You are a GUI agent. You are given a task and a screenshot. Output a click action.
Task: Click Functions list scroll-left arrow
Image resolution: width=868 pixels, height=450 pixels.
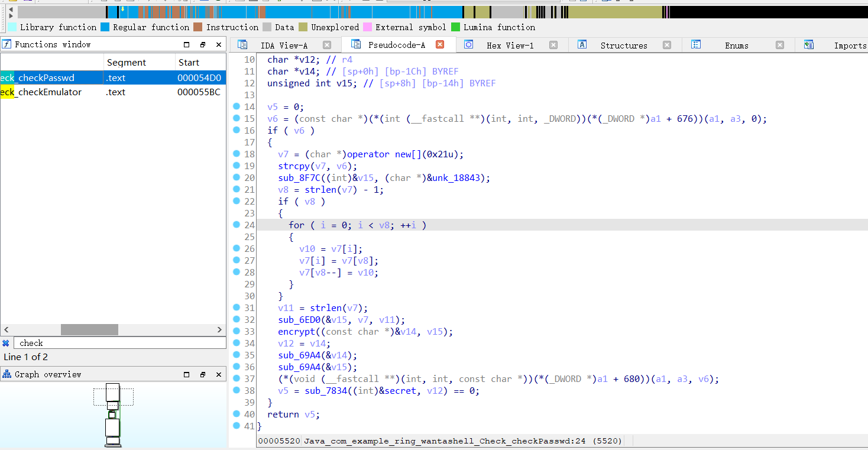pyautogui.click(x=6, y=329)
